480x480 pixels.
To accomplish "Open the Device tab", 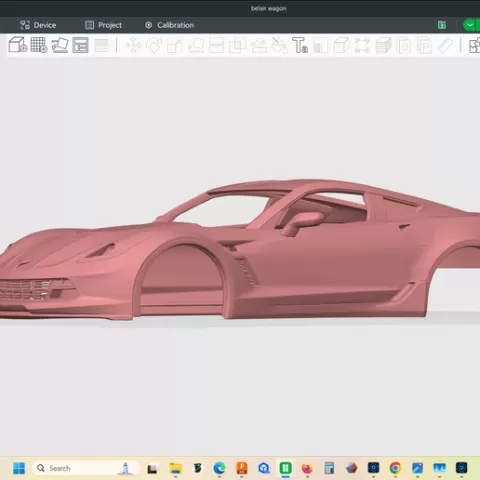I will pos(38,25).
